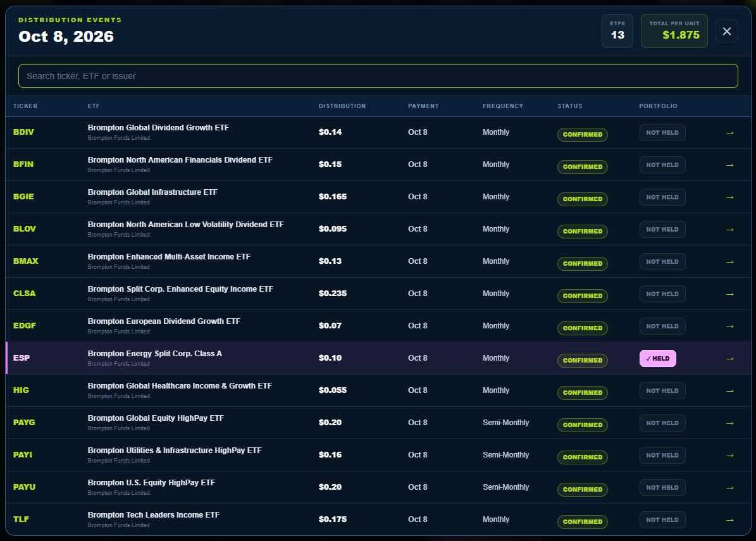Click the ETFs count 13 stat
Image resolution: width=756 pixels, height=541 pixels.
coord(617,31)
